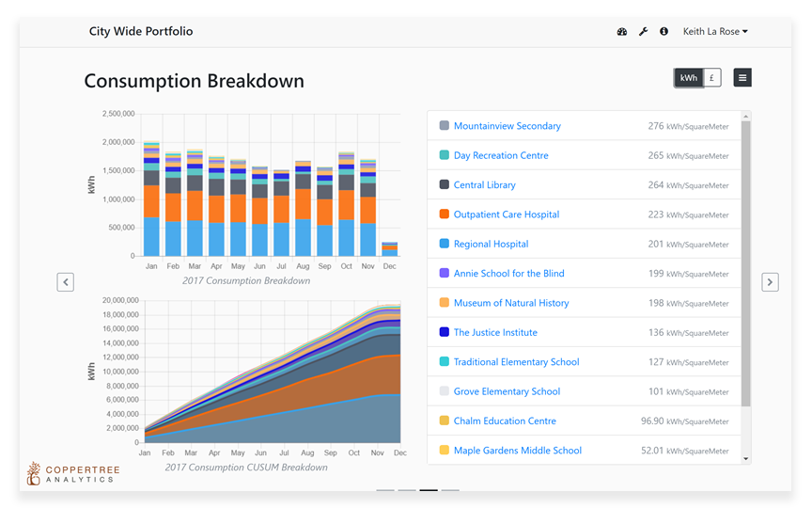Click the CopperTree Analytics logo
The image size is (812, 508).
pyautogui.click(x=73, y=473)
